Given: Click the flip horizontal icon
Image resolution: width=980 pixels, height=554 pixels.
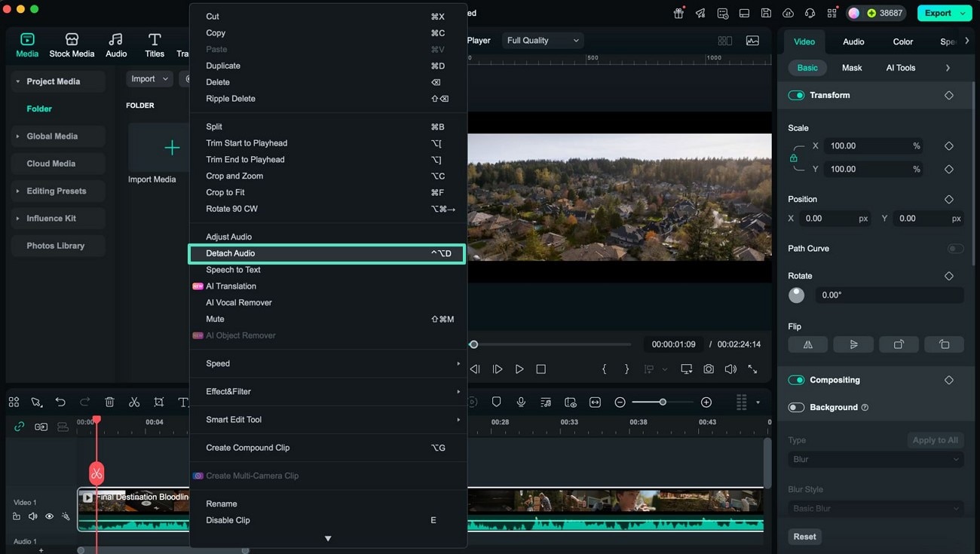Looking at the screenshot, I should click(x=808, y=344).
